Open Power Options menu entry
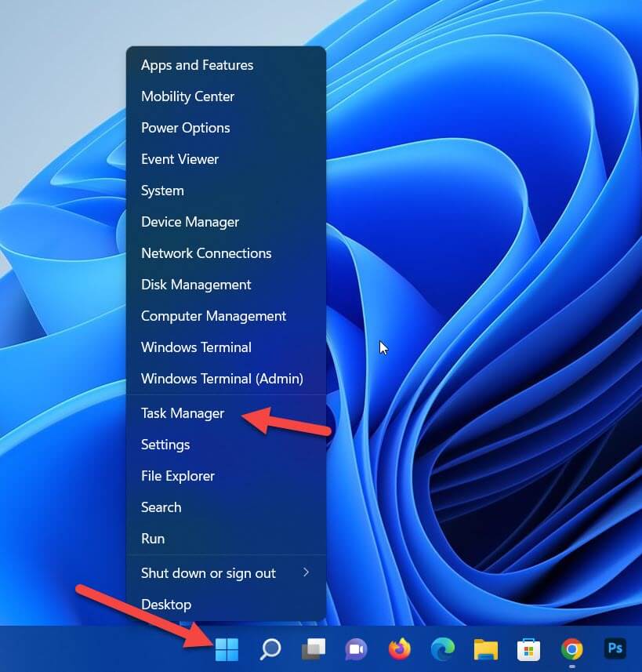 pos(185,128)
